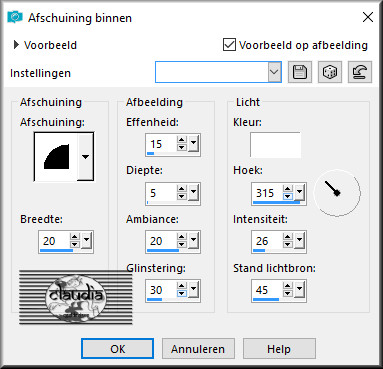Click the Hoek angle value field
Screen dimensions: 383x369
268,193
